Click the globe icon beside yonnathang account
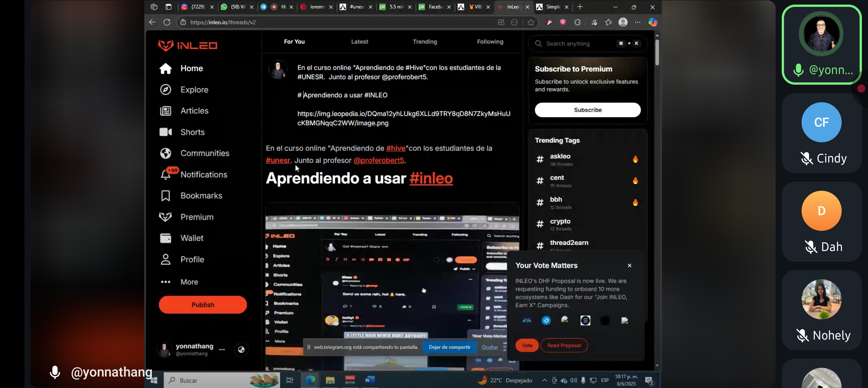868x388 pixels. [x=241, y=349]
